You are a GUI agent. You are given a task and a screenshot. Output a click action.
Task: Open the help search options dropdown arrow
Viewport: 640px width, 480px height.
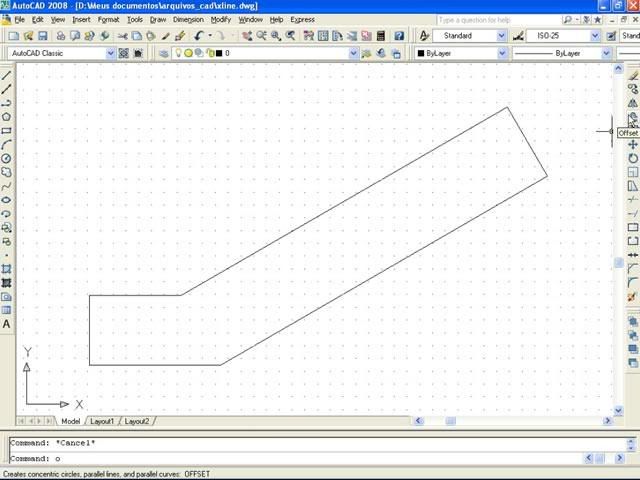(577, 20)
